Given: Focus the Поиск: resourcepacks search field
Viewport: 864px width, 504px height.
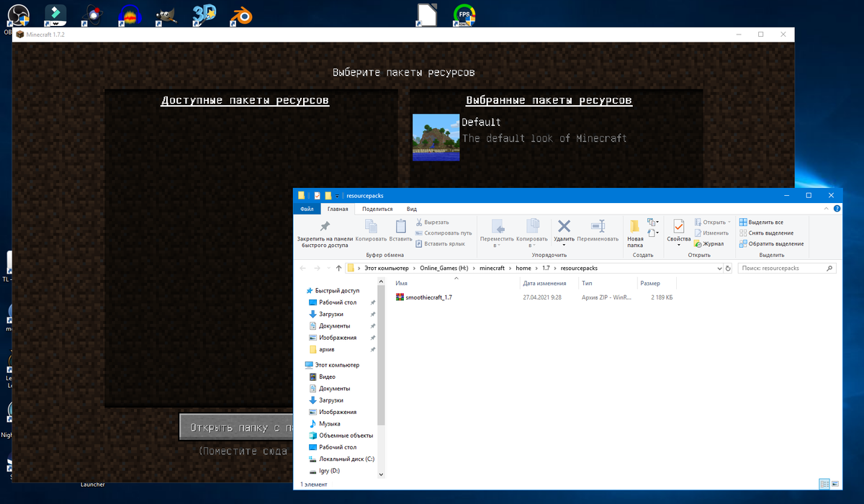Looking at the screenshot, I should (x=786, y=268).
